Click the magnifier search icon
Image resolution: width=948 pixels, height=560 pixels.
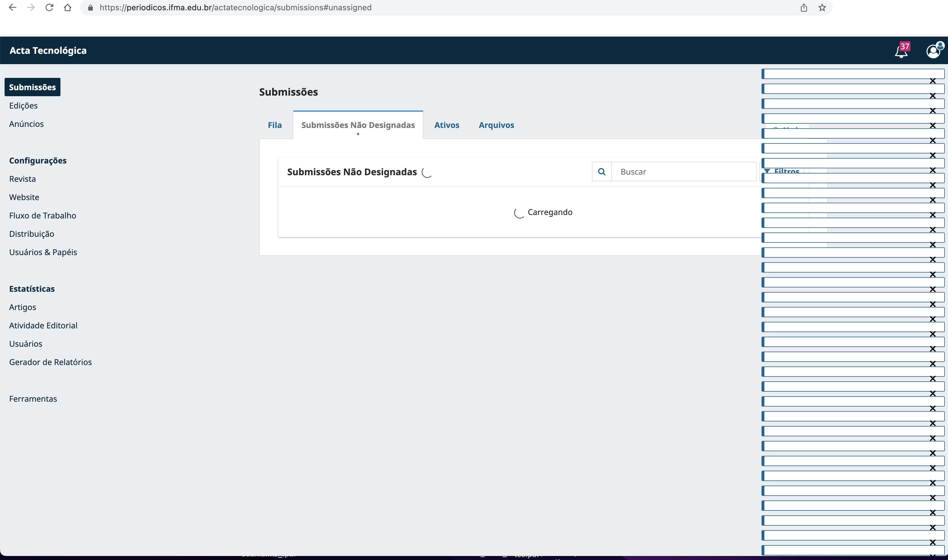pyautogui.click(x=602, y=172)
